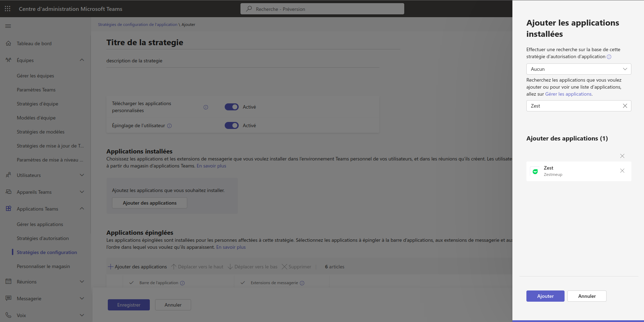Open the app launcher waffle icon
The height and width of the screenshot is (322, 644).
pyautogui.click(x=8, y=9)
